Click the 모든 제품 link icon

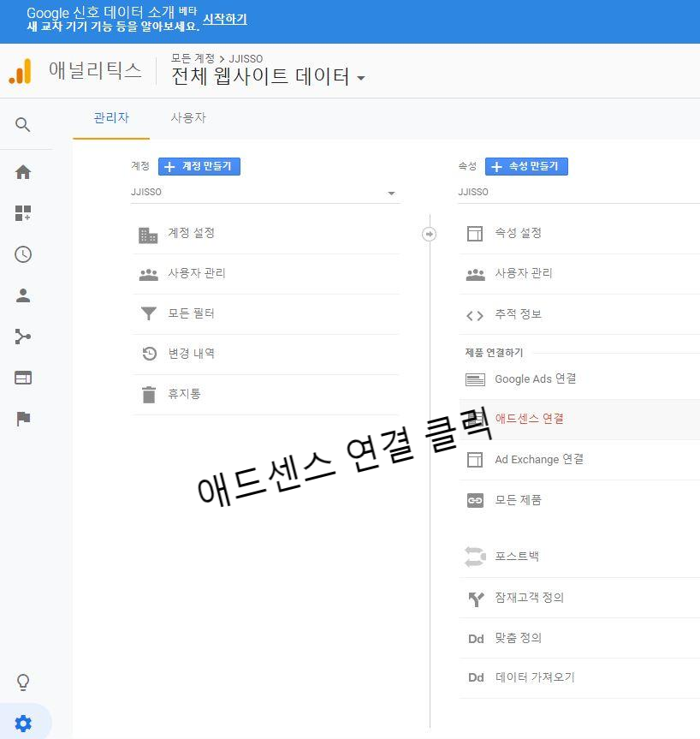point(475,501)
